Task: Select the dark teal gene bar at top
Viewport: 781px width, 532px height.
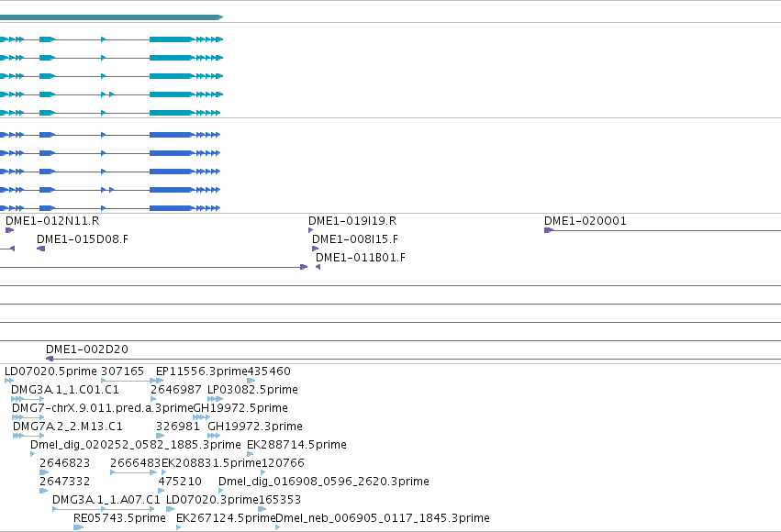Action: pyautogui.click(x=112, y=17)
